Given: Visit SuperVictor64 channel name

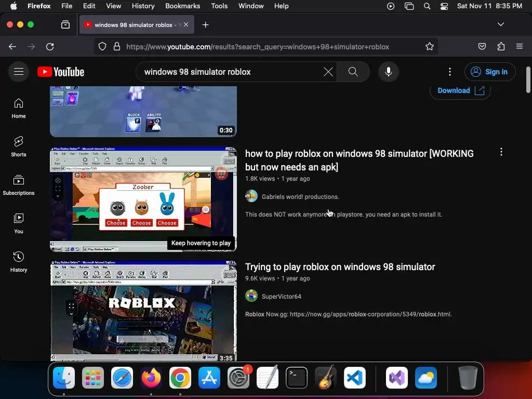Looking at the screenshot, I should coord(281,297).
